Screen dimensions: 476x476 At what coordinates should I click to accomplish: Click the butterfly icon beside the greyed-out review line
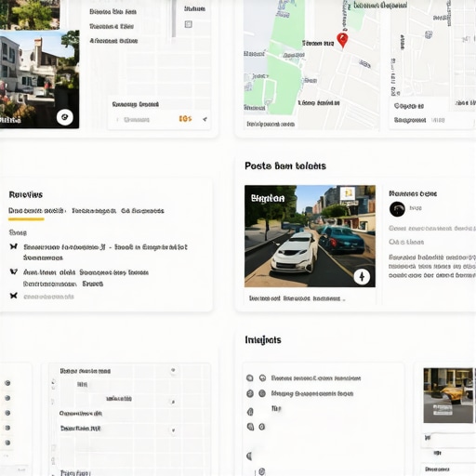point(13,296)
